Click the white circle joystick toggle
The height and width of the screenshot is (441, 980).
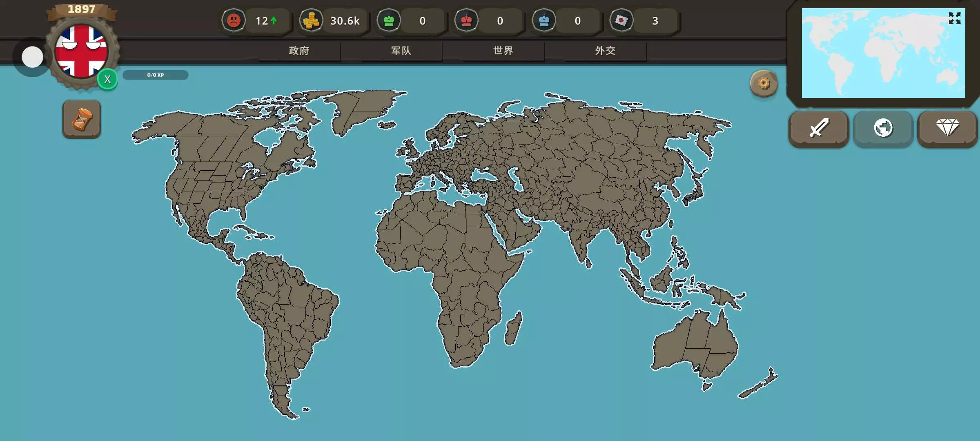(32, 57)
